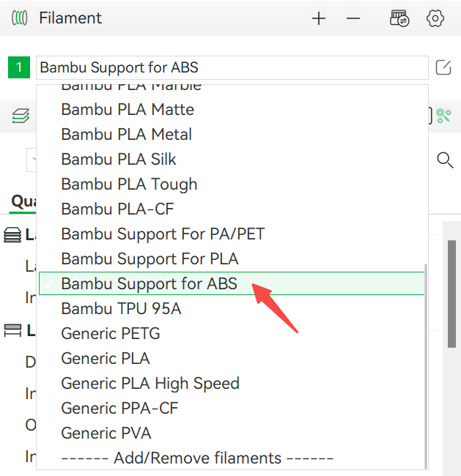Screen dimensions: 461x476
Task: Click the green layers process icon
Action: [21, 116]
